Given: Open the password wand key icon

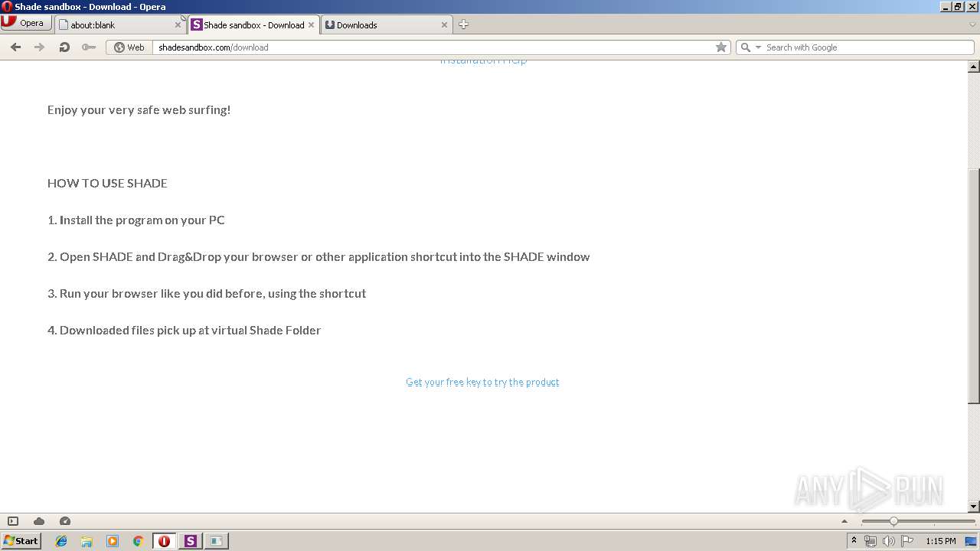Looking at the screenshot, I should 89,47.
